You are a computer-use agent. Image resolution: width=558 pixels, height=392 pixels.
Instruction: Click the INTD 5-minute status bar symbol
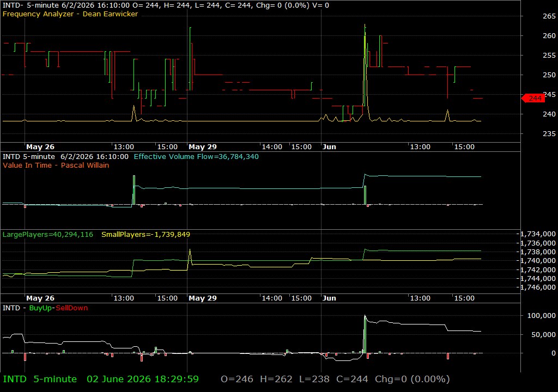40,379
